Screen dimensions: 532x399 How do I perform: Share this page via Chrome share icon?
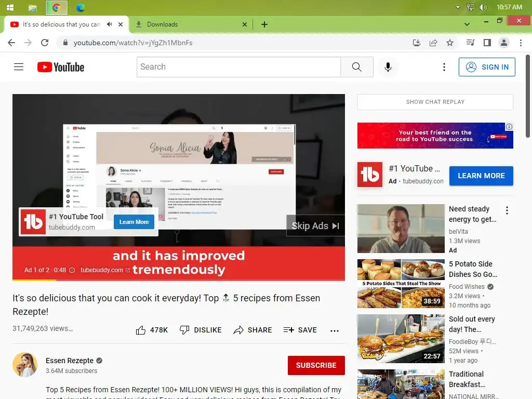[x=433, y=43]
